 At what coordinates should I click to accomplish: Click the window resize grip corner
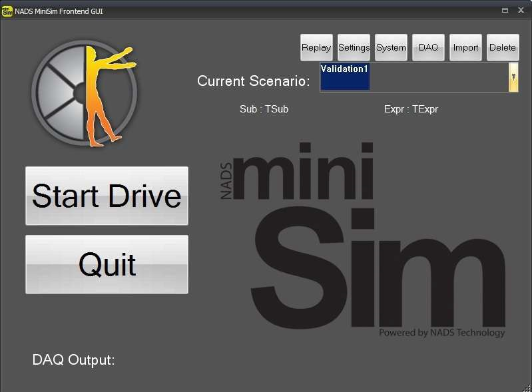[527, 387]
